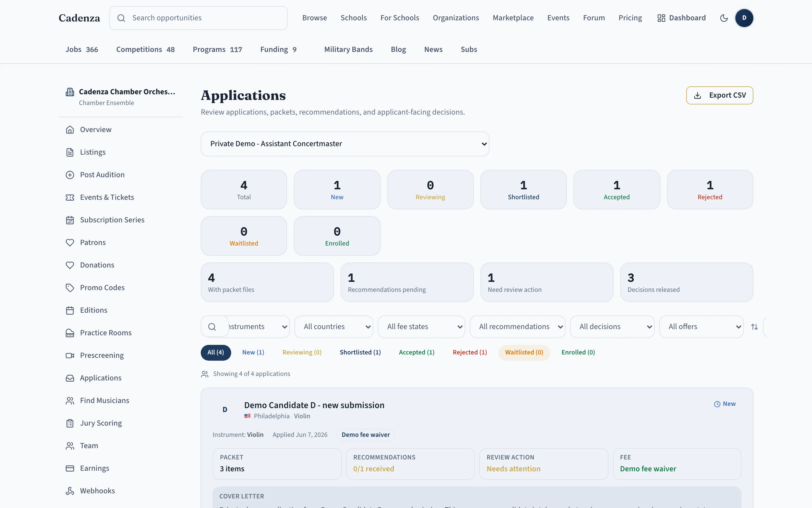This screenshot has height=508, width=812.
Task: Click the Find Musicians people icon
Action: coord(70,400)
